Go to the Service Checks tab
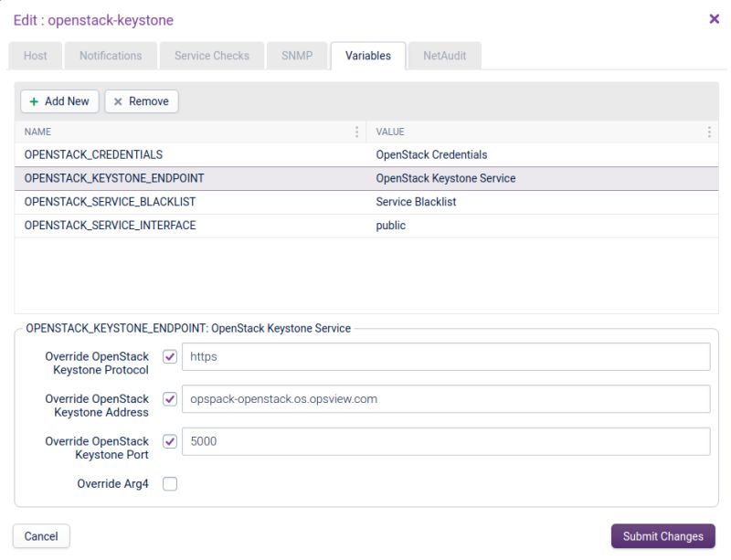This screenshot has height=560, width=731. point(212,56)
